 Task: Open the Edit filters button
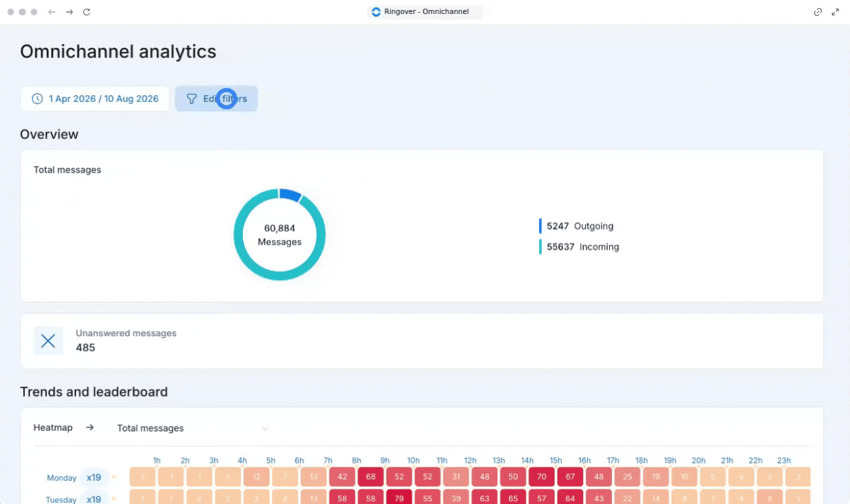point(216,99)
